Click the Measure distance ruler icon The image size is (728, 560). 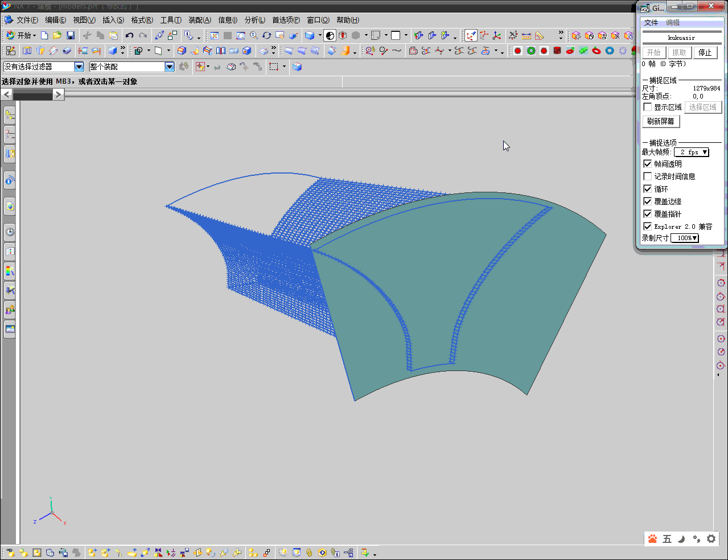pyautogui.click(x=527, y=35)
